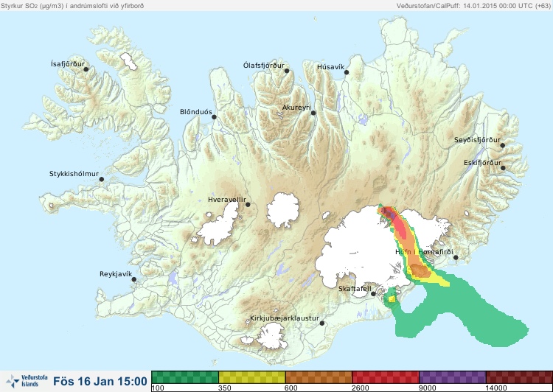Click the Húsavík station dot
This screenshot has width=553, height=392.
(347, 72)
